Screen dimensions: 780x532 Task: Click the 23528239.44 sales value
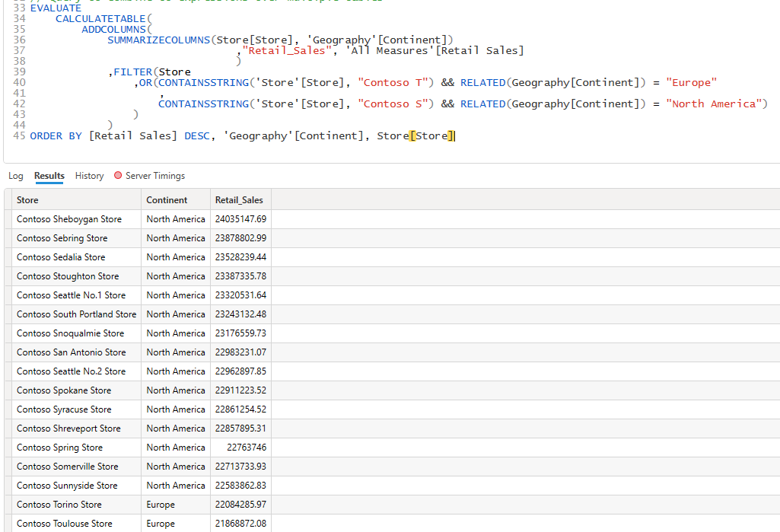click(240, 257)
